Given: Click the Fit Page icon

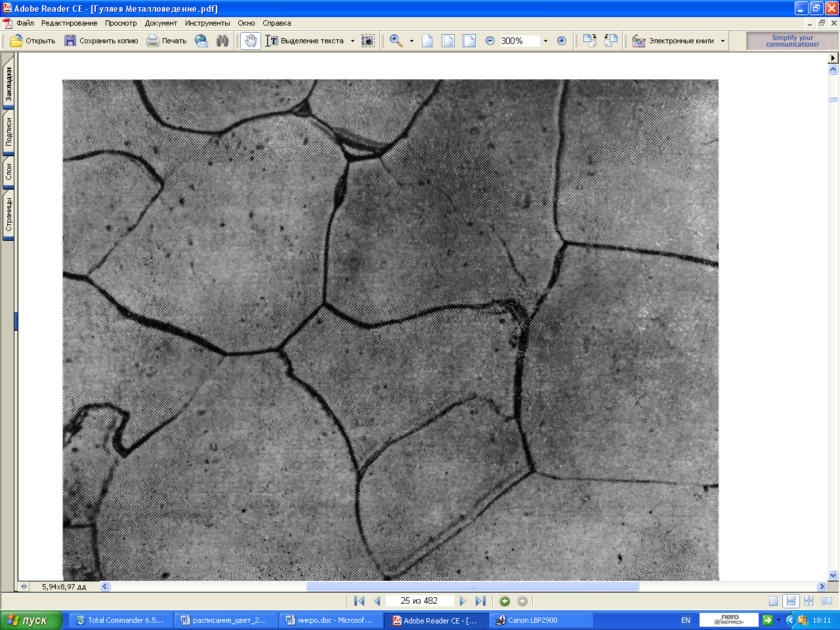Looking at the screenshot, I should coord(448,41).
